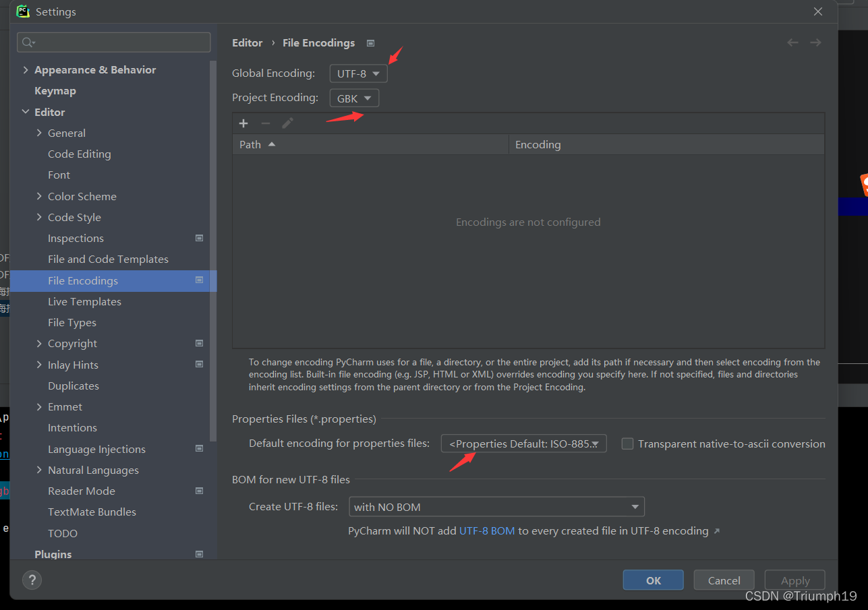
Task: Click the settings search field
Action: (114, 42)
